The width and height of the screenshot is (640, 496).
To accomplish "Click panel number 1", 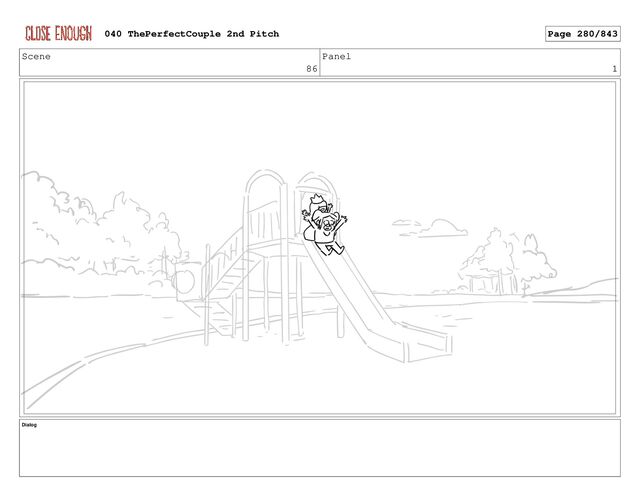I will pos(614,69).
